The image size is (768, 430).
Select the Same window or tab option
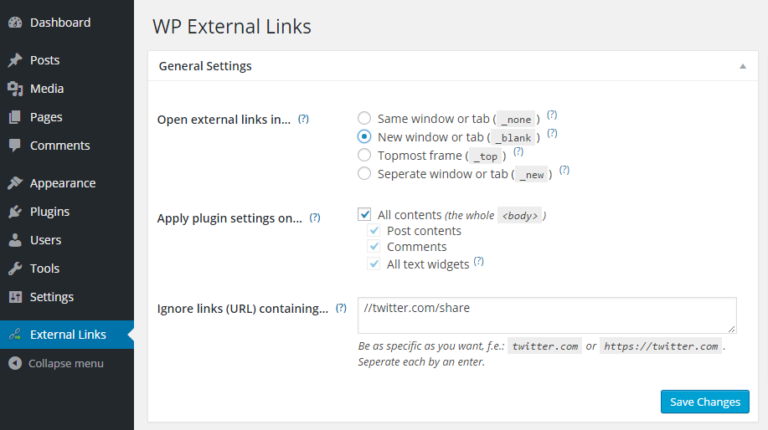coord(365,118)
